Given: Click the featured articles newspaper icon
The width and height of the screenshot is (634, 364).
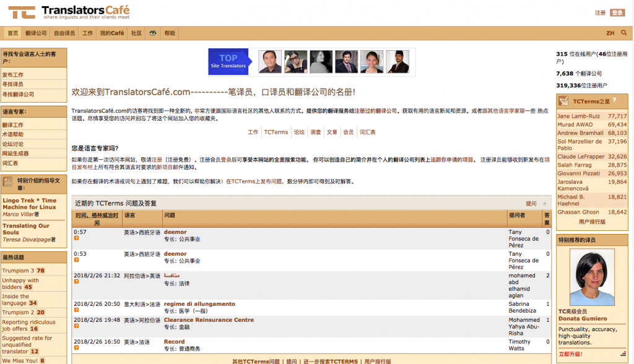Looking at the screenshot, I should 7,182.
